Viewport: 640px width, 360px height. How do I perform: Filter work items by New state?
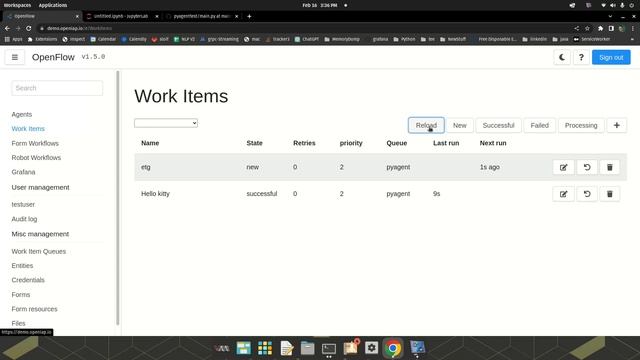tap(460, 125)
